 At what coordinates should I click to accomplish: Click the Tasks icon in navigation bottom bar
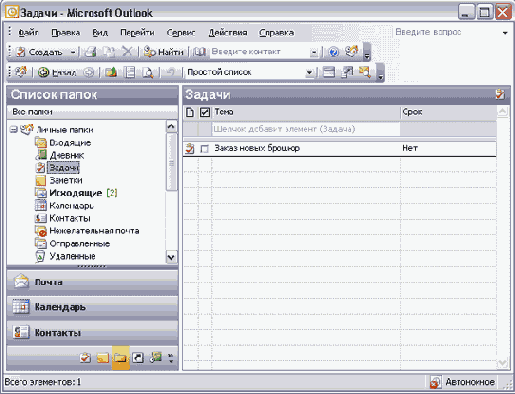(86, 358)
